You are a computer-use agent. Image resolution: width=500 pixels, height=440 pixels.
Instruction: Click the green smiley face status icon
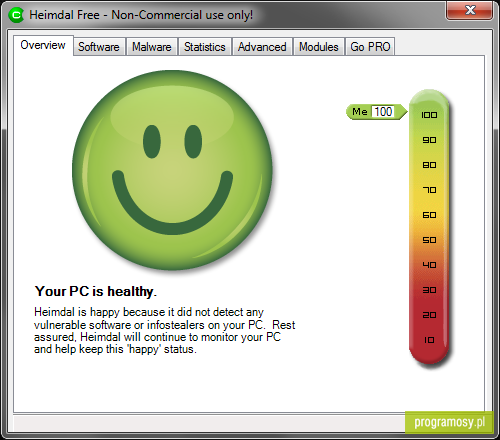172,170
